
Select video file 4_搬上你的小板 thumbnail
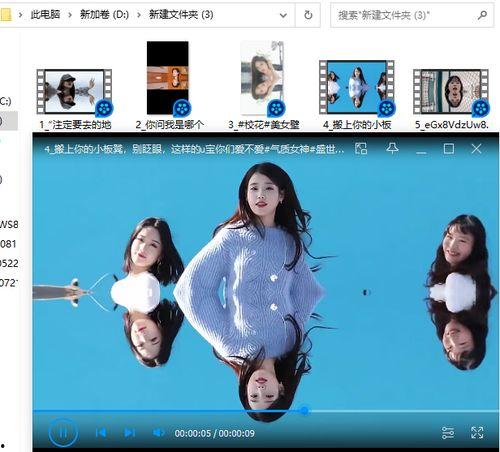pos(357,87)
